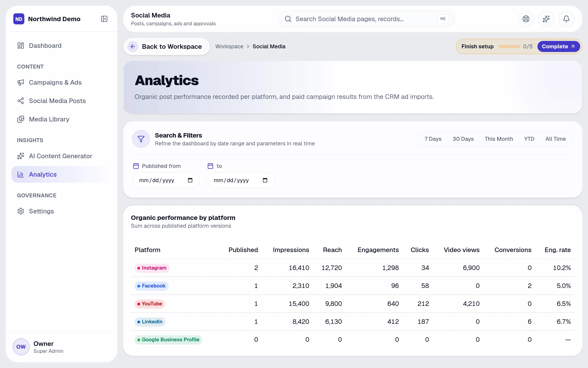Select the 7 Days range
Viewport: 588px width, 368px height.
[x=433, y=139]
